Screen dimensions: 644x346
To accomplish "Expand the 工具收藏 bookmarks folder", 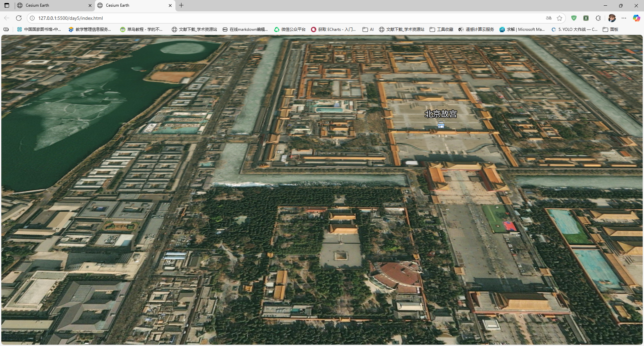I will (441, 30).
